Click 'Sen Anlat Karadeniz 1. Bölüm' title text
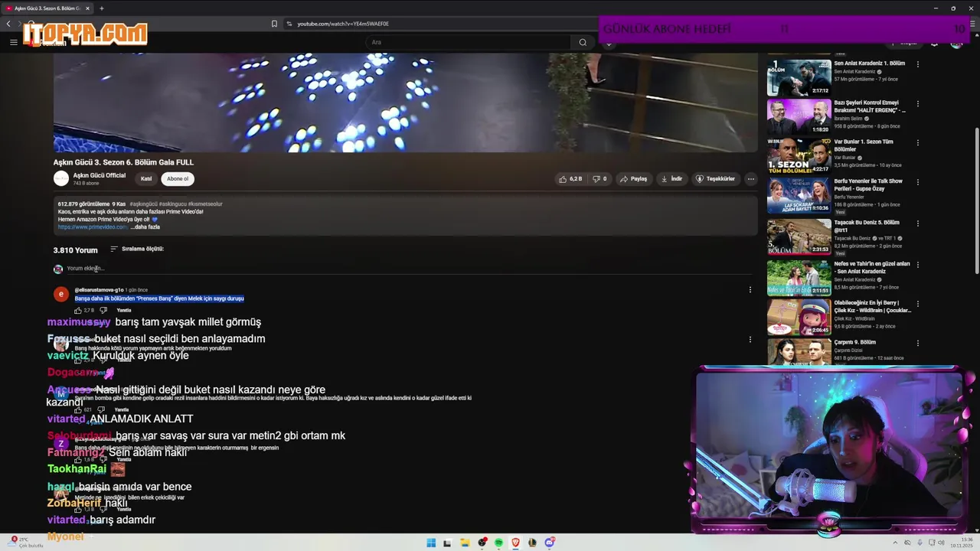The image size is (980, 551). point(869,64)
